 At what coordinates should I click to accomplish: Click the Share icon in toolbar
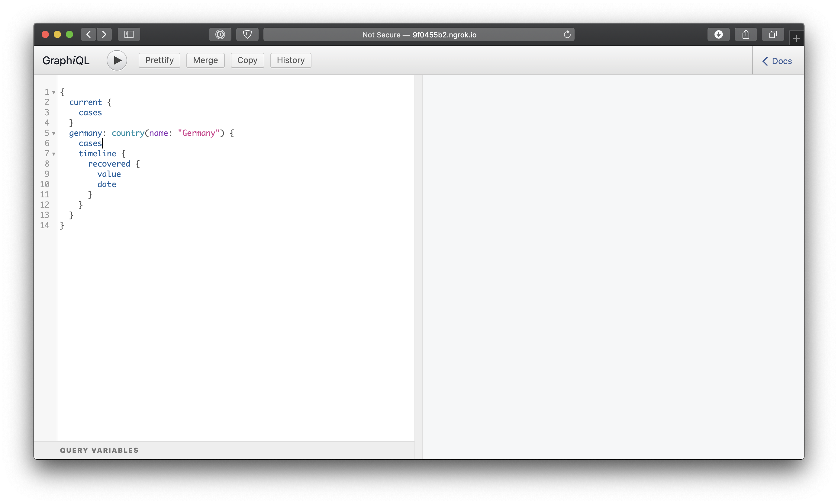click(746, 34)
